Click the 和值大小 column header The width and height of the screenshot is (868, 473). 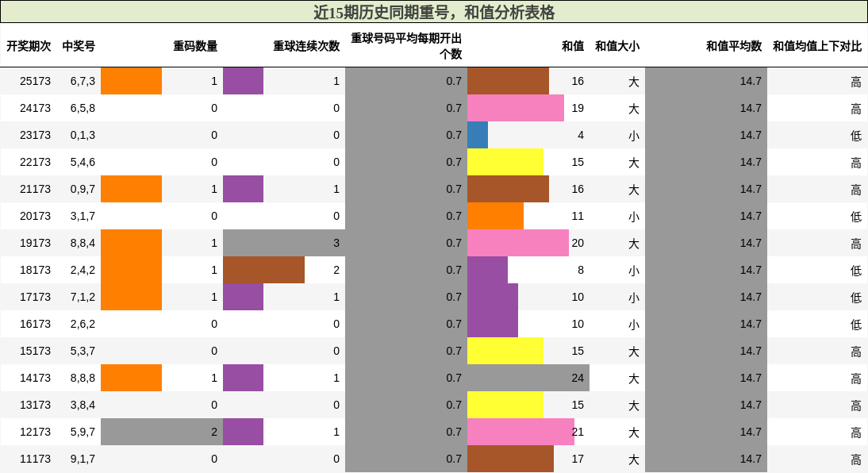point(617,46)
